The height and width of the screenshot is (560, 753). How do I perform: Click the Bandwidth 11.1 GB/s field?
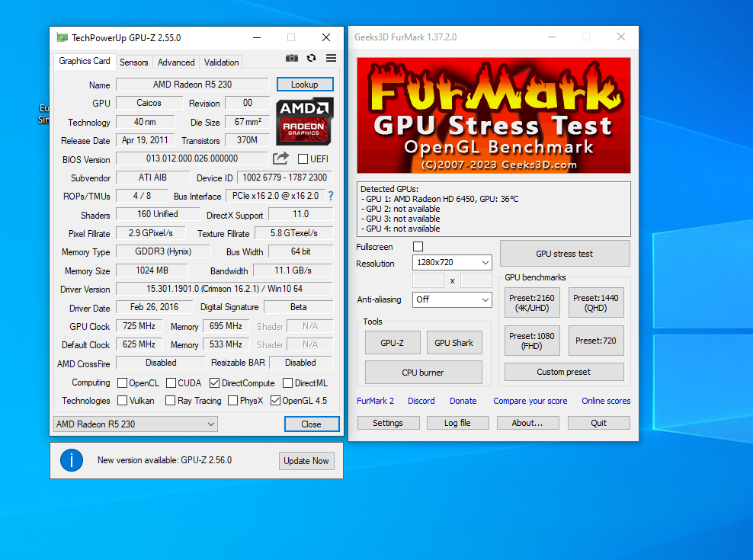[293, 270]
